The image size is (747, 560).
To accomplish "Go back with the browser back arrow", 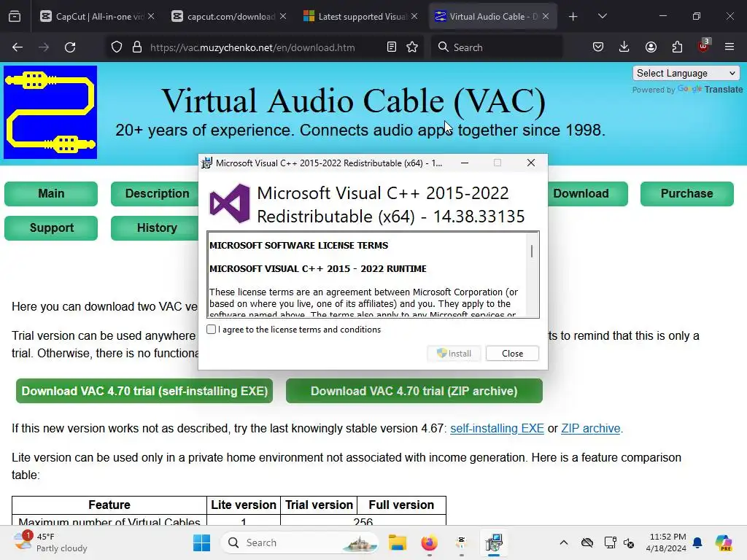I will pos(18,47).
